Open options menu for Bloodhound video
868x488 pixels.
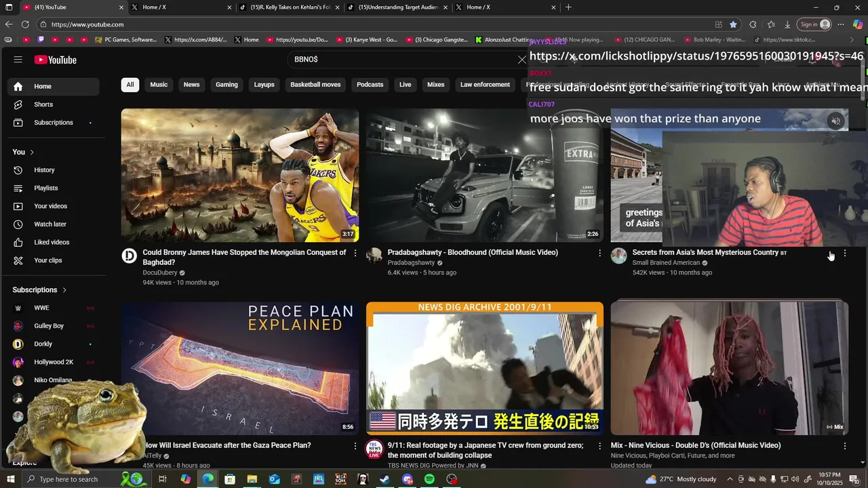pyautogui.click(x=599, y=253)
